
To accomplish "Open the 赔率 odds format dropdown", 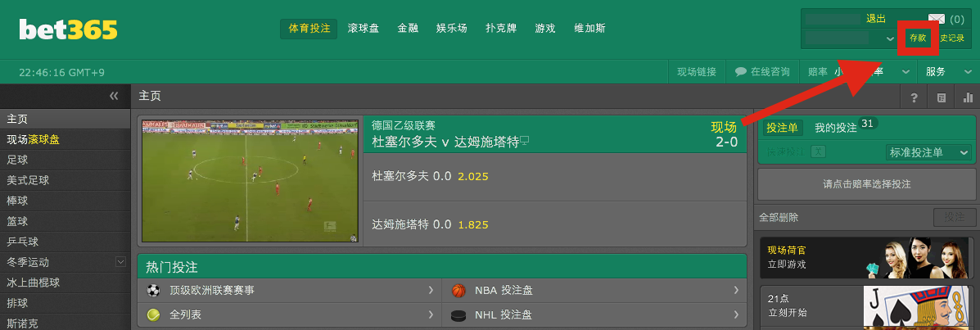I will (x=905, y=72).
